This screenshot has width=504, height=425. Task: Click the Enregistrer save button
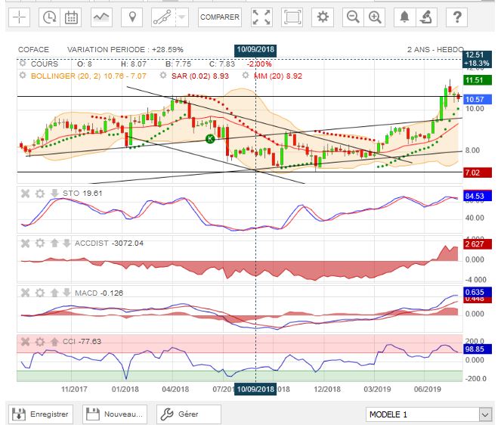coord(41,414)
